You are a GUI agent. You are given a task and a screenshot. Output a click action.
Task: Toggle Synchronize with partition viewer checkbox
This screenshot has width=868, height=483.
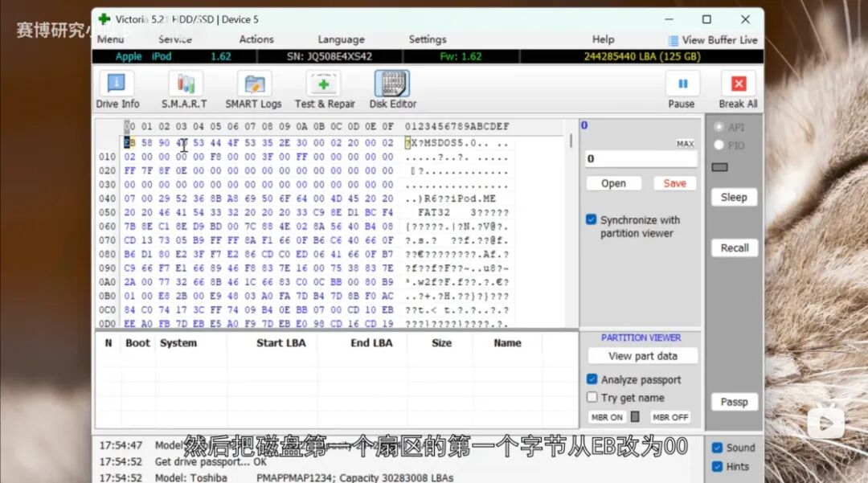(592, 219)
